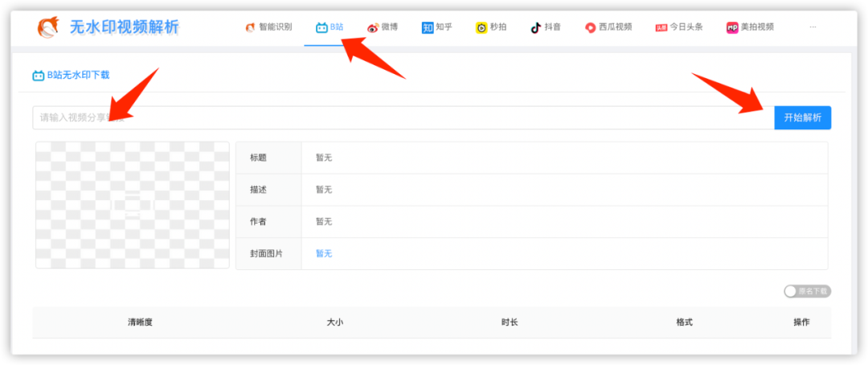The width and height of the screenshot is (868, 365).
Task: Click the 无水印视频解析 site title
Action: (125, 27)
